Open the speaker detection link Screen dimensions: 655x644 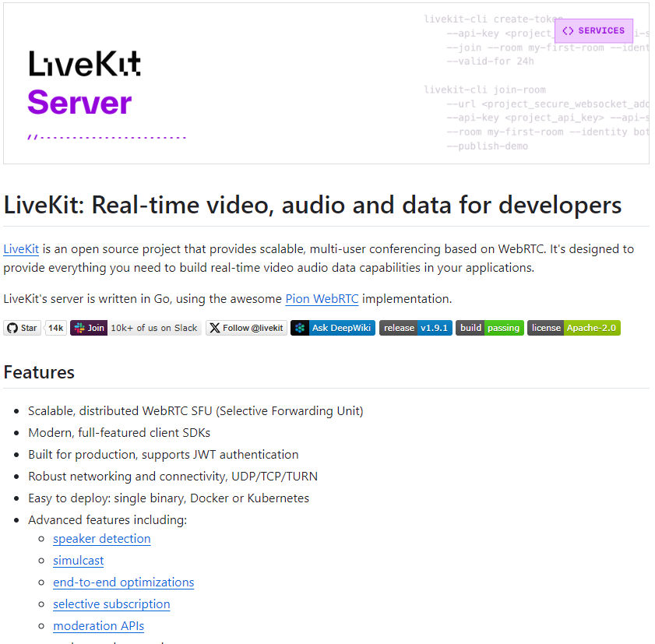101,538
